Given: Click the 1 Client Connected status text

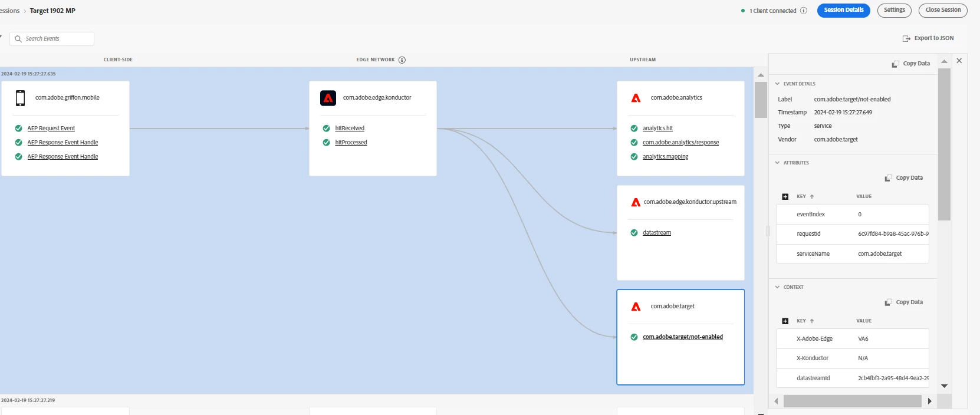Looking at the screenshot, I should [x=772, y=11].
